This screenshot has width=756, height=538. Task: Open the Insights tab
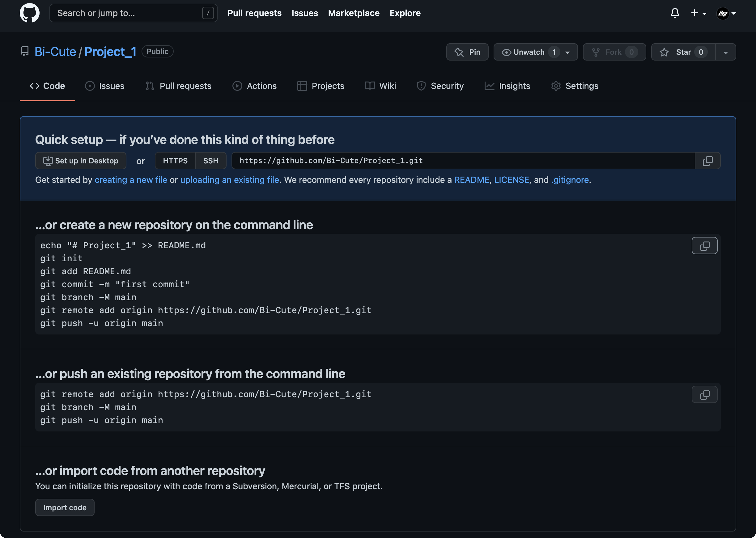[x=508, y=86]
